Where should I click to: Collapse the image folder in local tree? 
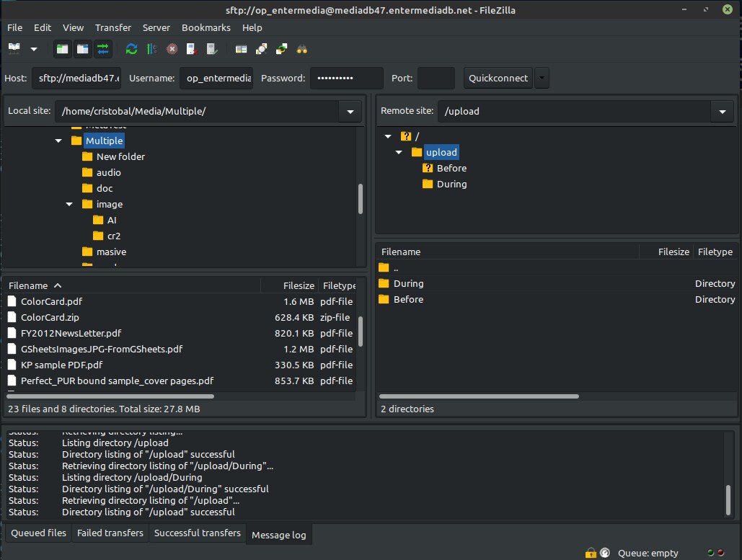(x=70, y=205)
